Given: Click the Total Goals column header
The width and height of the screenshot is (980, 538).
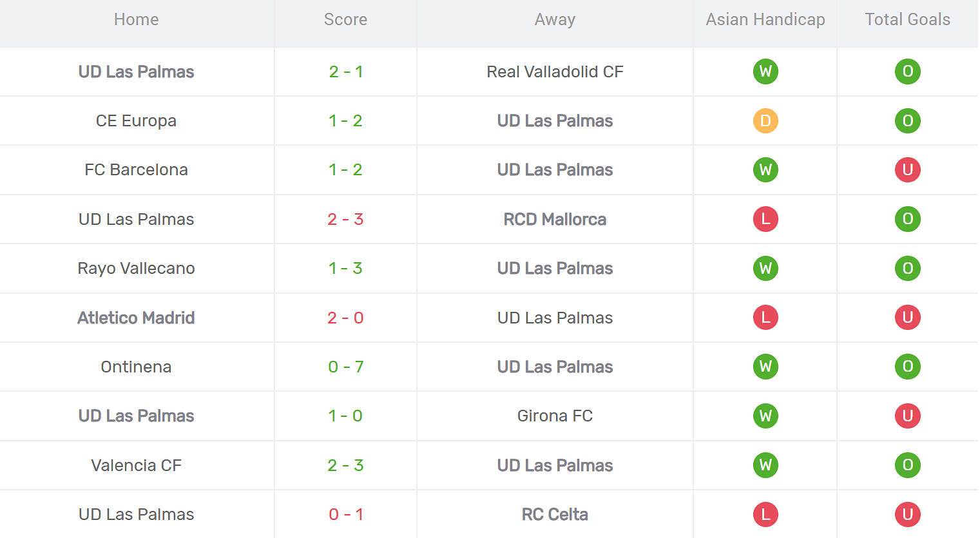Looking at the screenshot, I should click(x=907, y=19).
